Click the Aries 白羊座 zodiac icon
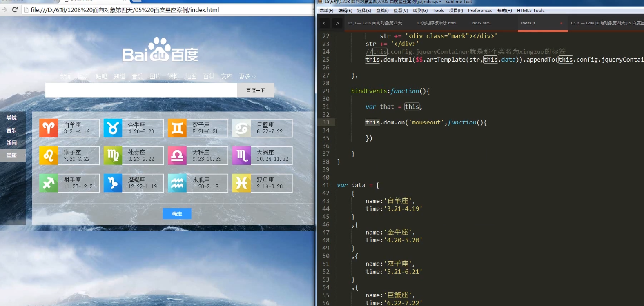The height and width of the screenshot is (306, 644). tap(49, 128)
